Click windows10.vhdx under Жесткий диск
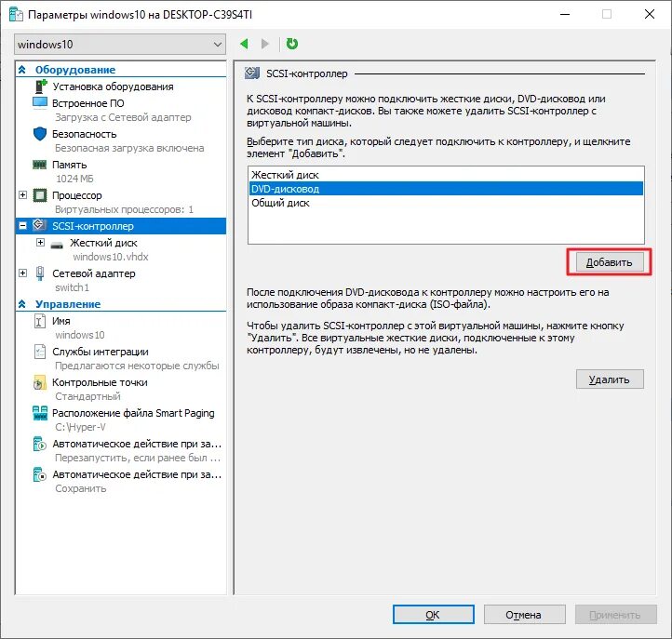Image resolution: width=672 pixels, height=639 pixels. pos(111,257)
